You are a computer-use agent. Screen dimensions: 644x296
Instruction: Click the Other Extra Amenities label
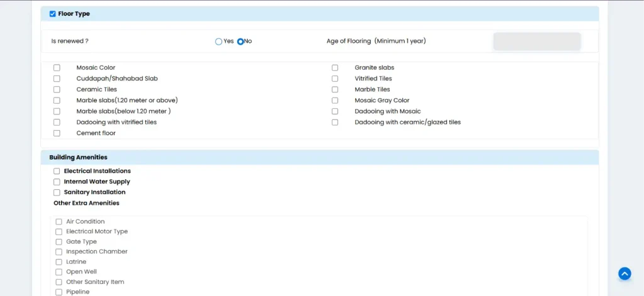[86, 203]
